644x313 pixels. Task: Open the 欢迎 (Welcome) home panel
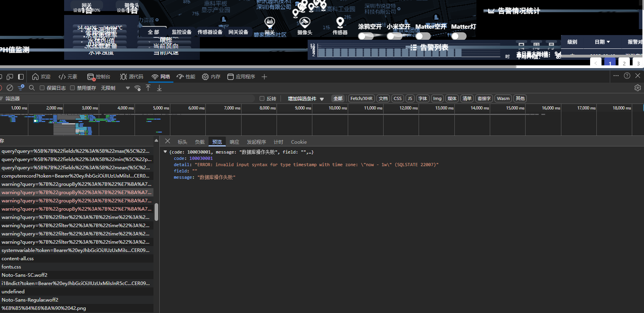(x=41, y=77)
